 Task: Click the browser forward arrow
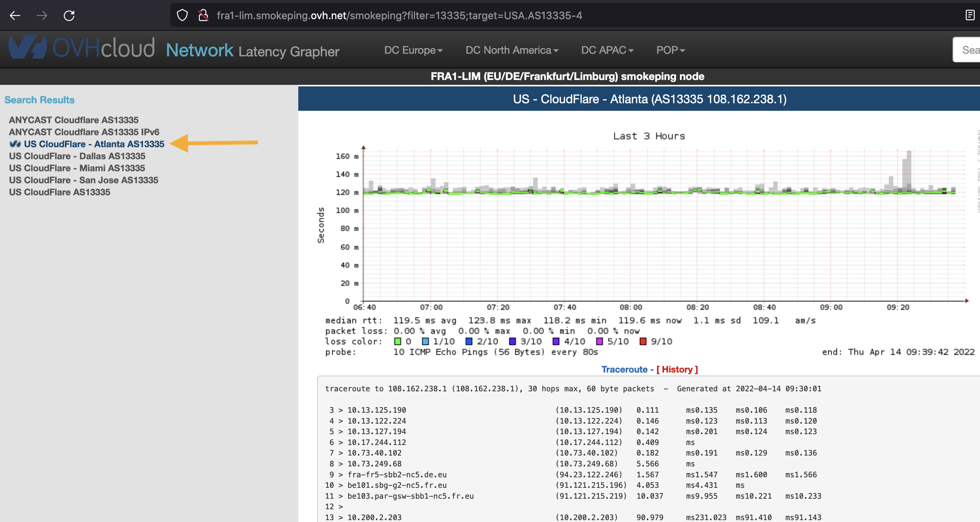click(42, 16)
